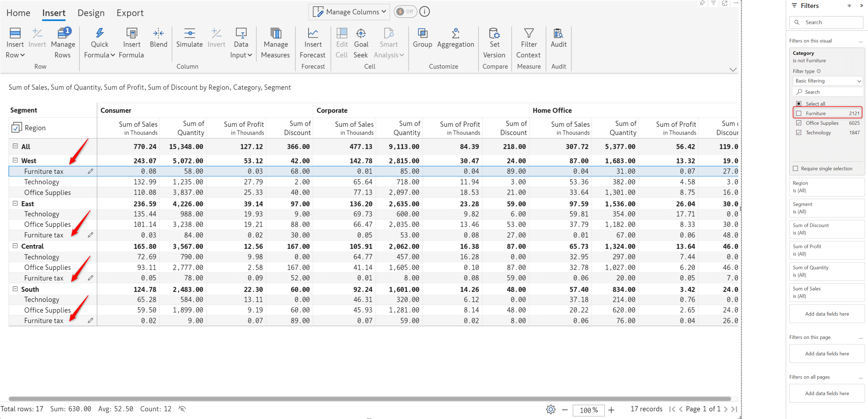Toggle eye icon in Filters header
868x419 pixels.
[x=849, y=6]
